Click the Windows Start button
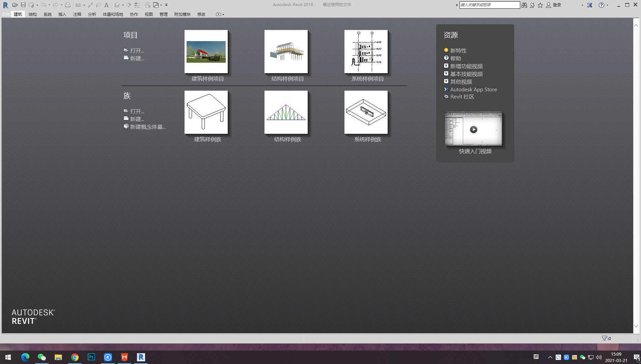 [8, 357]
